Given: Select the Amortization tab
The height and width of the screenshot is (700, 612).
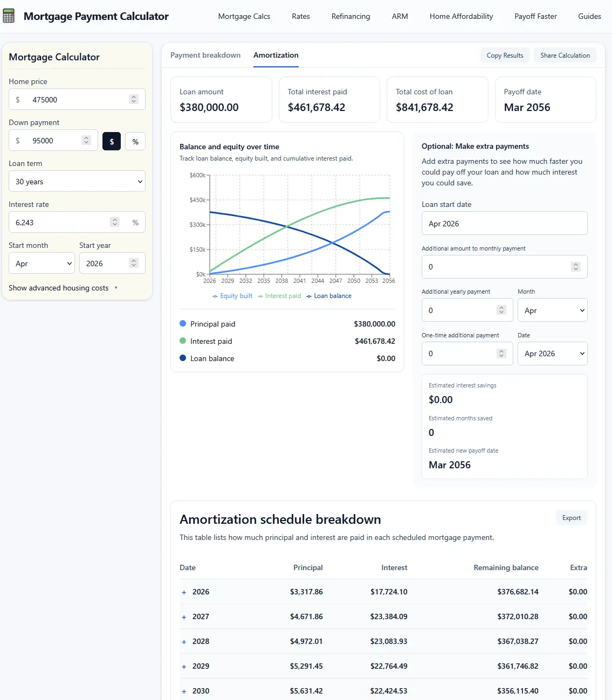Looking at the screenshot, I should [x=276, y=55].
